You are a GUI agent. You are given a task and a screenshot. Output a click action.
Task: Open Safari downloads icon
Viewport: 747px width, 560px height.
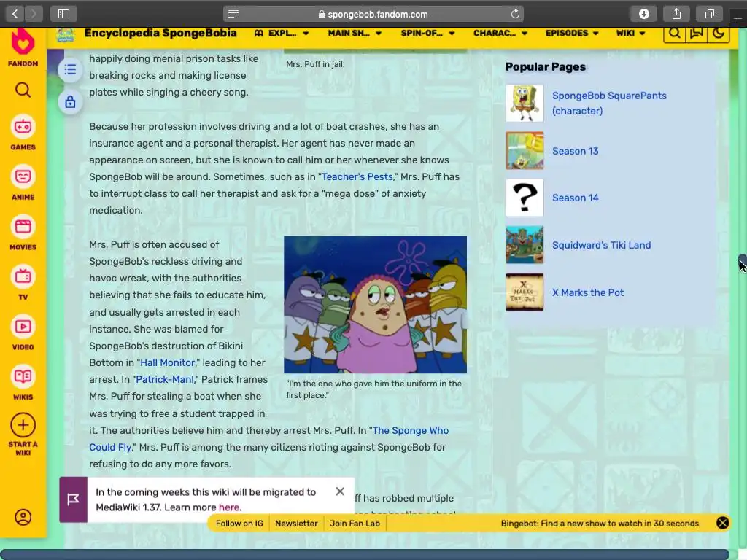click(x=643, y=14)
